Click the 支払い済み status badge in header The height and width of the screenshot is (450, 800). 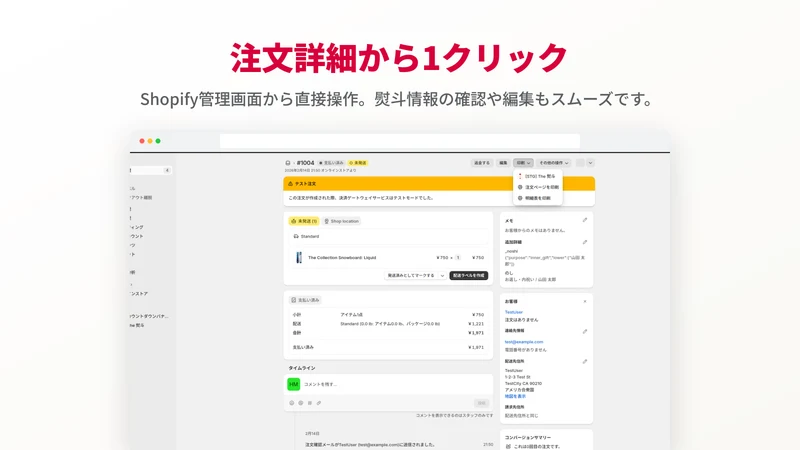[x=331, y=163]
